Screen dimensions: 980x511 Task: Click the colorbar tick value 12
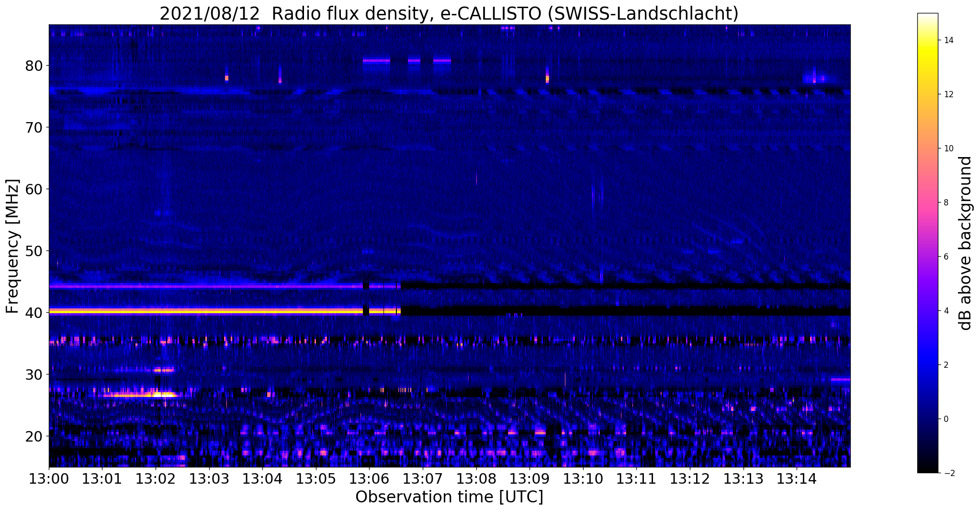tap(948, 94)
